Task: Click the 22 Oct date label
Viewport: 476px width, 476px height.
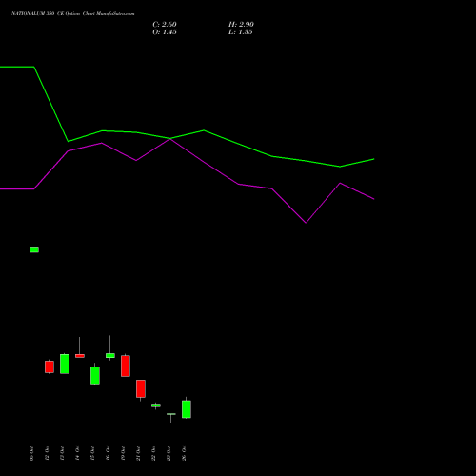Action: pyautogui.click(x=153, y=453)
